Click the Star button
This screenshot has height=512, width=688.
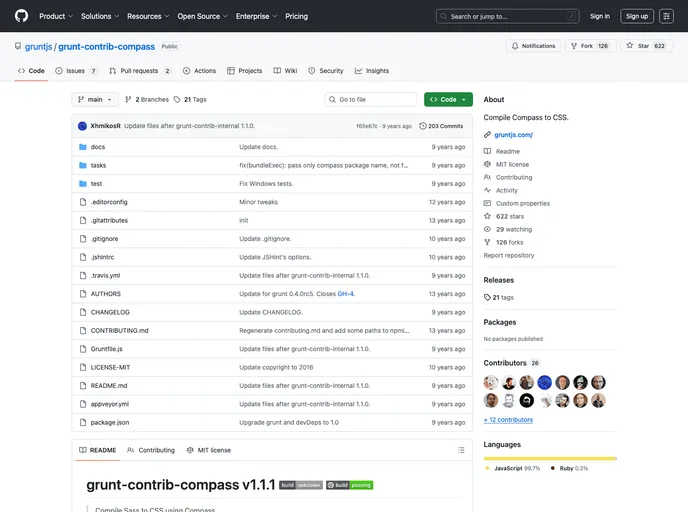point(646,46)
